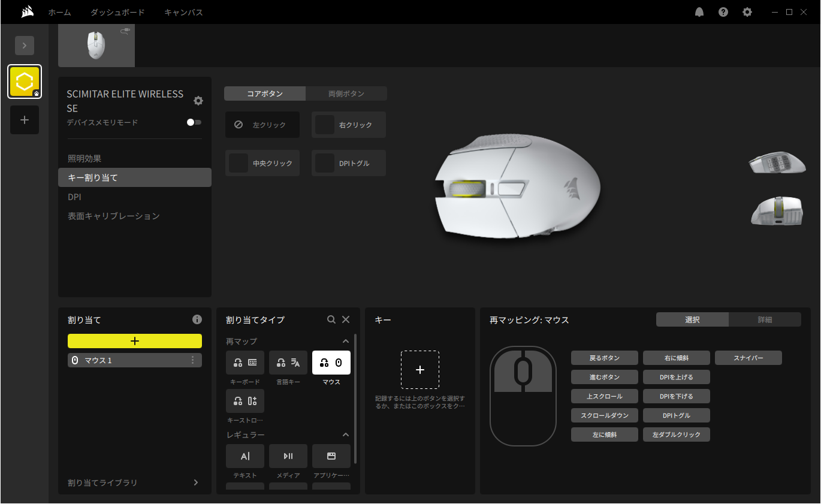Select DPIトグル core slot beside 中央クリック
821x504 pixels.
coord(349,163)
